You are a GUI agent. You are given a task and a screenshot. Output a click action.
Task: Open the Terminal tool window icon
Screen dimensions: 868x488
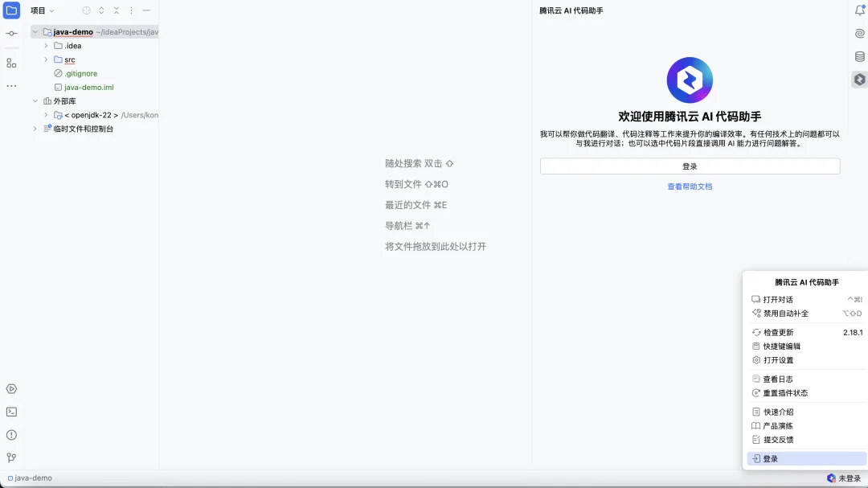11,412
